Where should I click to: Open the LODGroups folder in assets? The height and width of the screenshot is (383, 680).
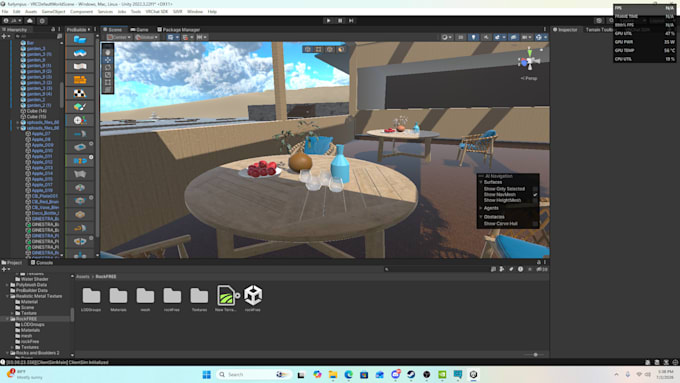coord(92,298)
